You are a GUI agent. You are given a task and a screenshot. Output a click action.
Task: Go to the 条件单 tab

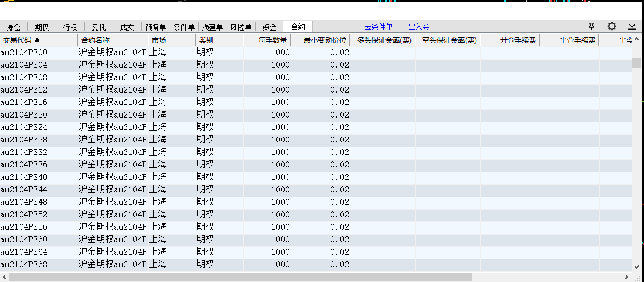(x=184, y=27)
